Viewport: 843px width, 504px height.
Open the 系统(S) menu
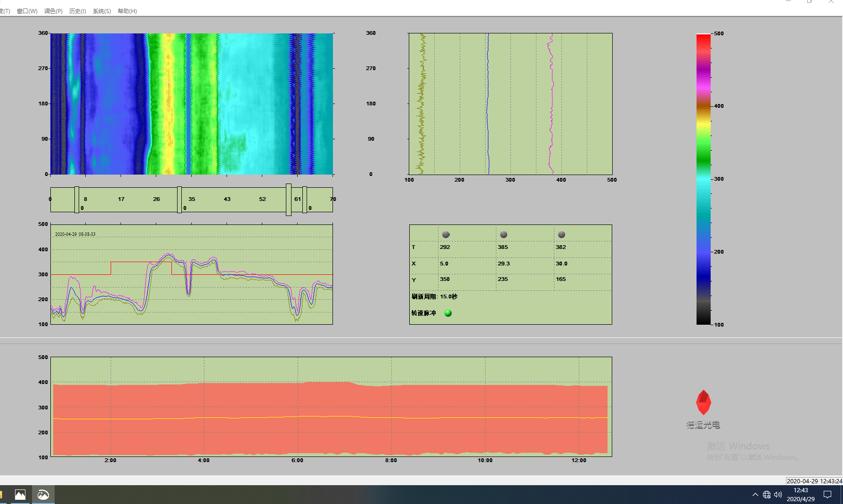click(102, 11)
